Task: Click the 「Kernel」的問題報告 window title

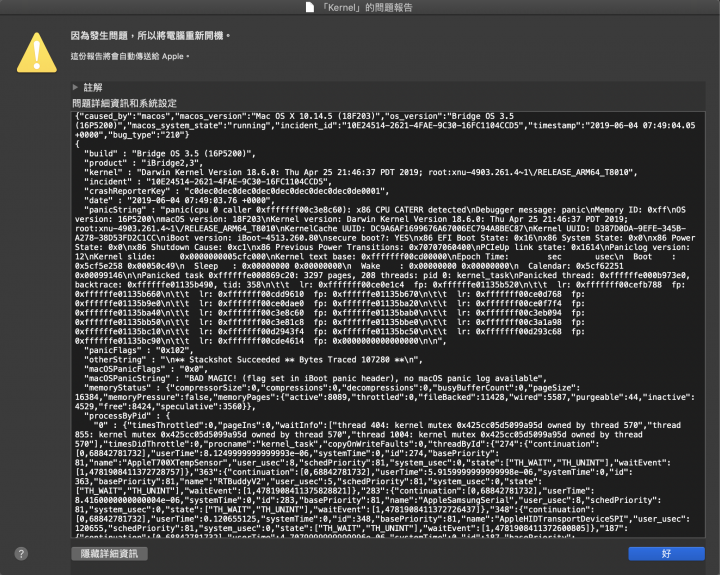Action: 366,7
